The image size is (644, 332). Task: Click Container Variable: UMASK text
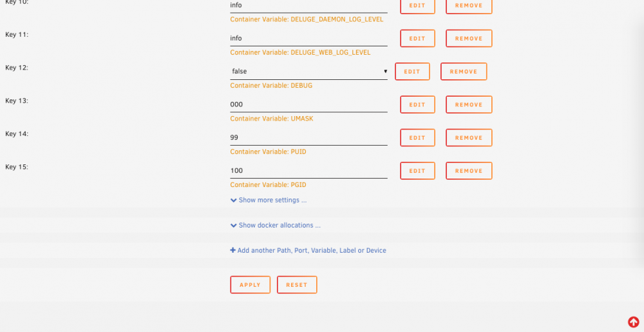click(272, 119)
